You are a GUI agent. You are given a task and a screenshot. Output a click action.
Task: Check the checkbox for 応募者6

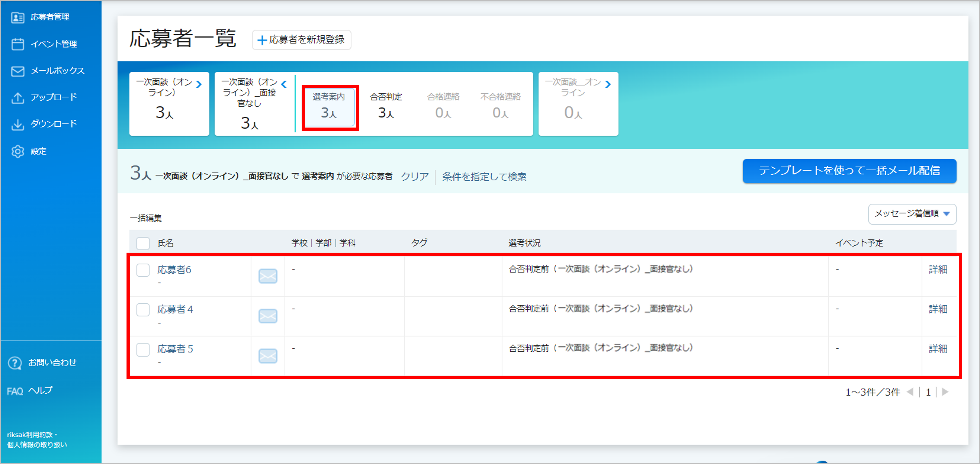click(x=143, y=270)
